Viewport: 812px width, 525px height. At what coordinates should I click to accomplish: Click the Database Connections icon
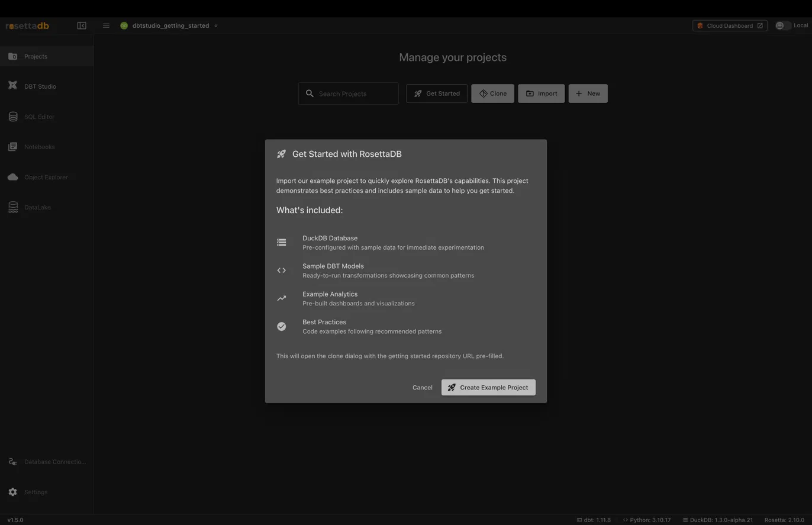[x=12, y=462]
